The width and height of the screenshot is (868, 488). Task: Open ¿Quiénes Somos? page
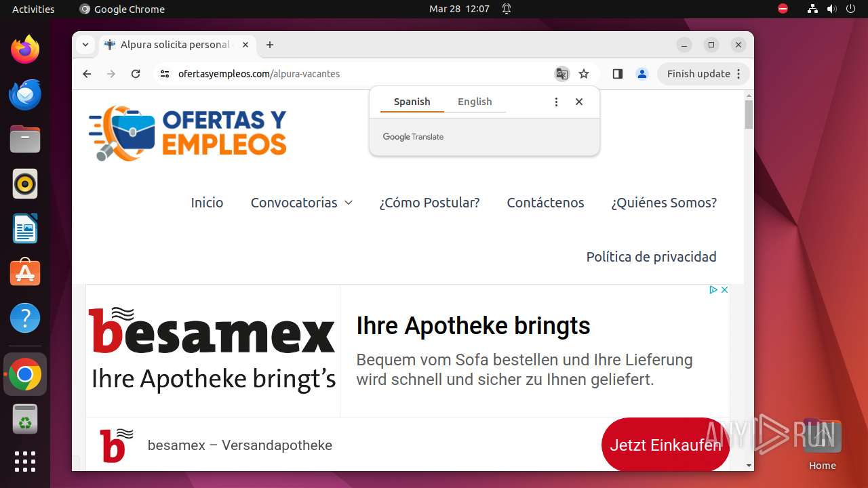tap(664, 203)
